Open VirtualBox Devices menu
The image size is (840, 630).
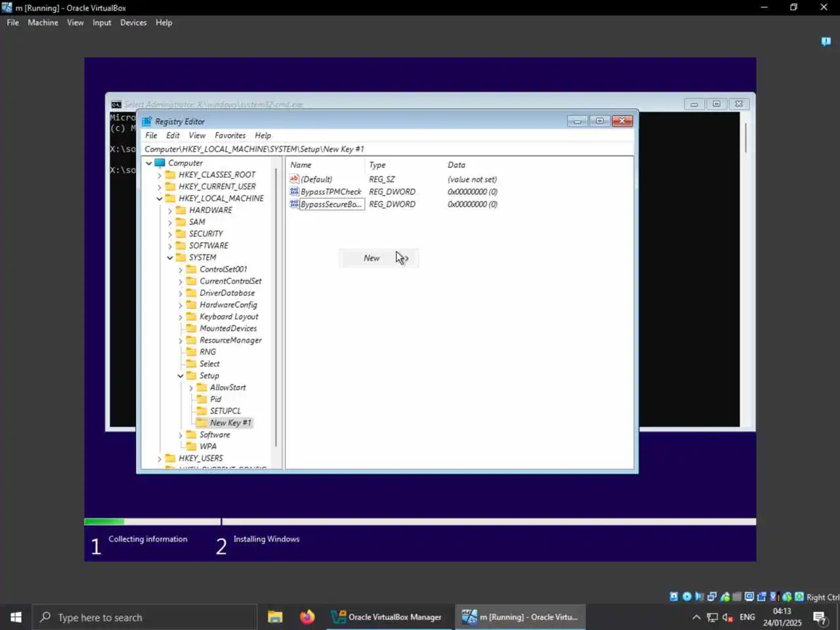pyautogui.click(x=133, y=22)
